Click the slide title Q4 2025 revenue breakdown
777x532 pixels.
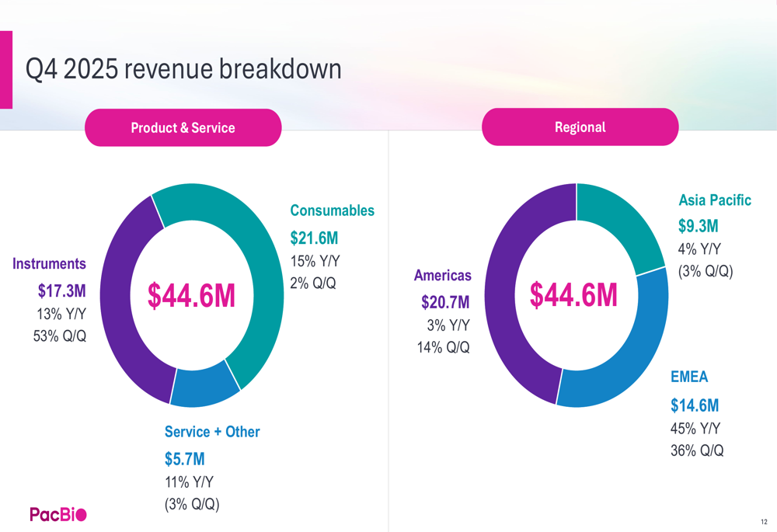click(183, 69)
